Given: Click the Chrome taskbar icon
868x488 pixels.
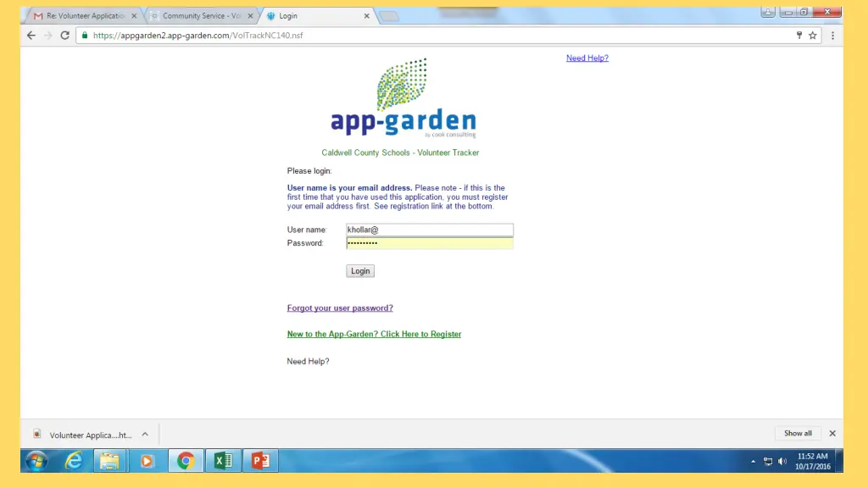Looking at the screenshot, I should pos(186,461).
